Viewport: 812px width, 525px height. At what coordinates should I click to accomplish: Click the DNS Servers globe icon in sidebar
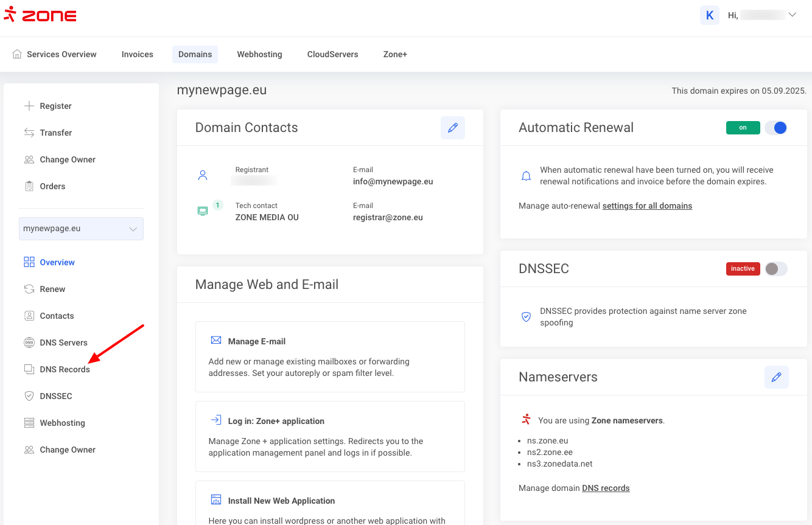point(29,342)
